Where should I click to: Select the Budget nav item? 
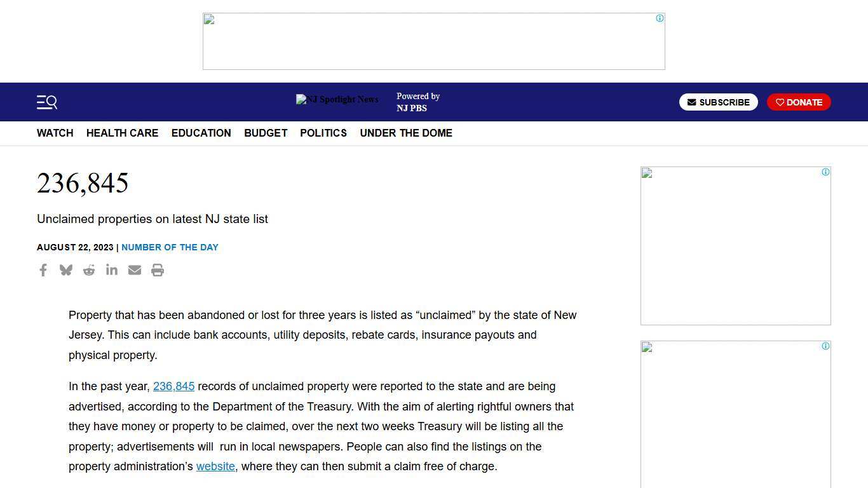266,133
